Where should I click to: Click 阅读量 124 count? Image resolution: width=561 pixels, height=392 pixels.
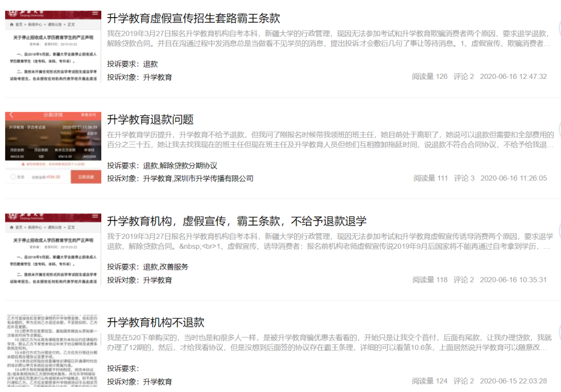(x=430, y=381)
